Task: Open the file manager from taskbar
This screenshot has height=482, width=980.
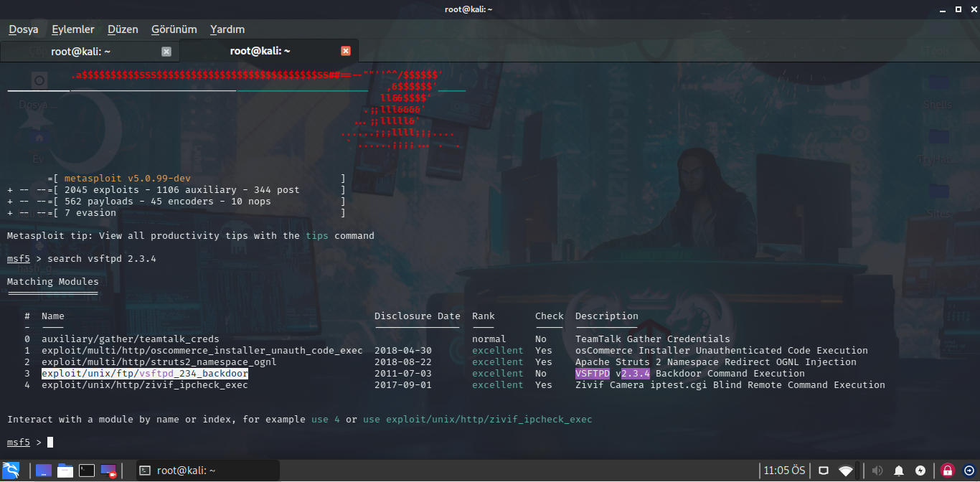Action: point(65,471)
